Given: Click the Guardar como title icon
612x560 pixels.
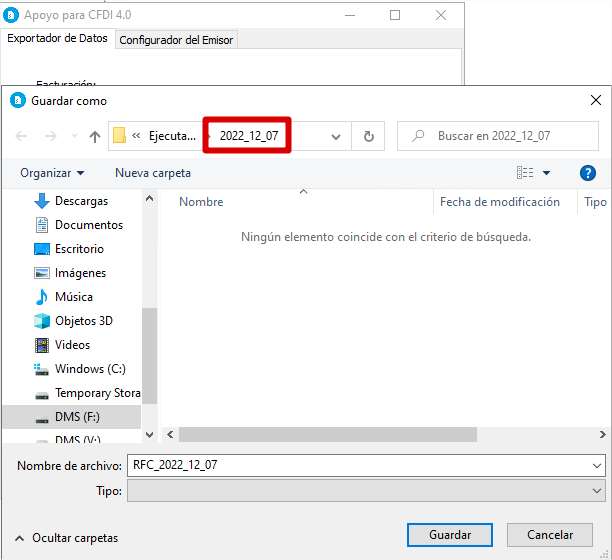Looking at the screenshot, I should (x=18, y=100).
